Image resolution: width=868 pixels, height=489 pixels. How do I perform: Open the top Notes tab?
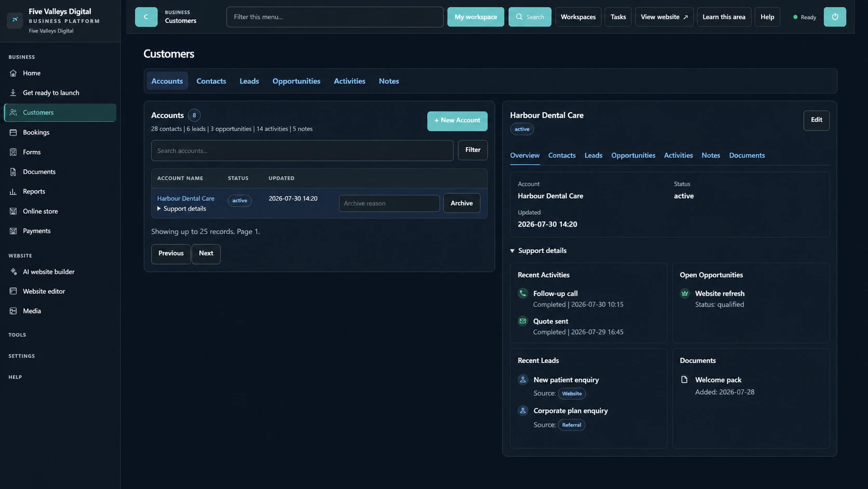[x=389, y=81]
